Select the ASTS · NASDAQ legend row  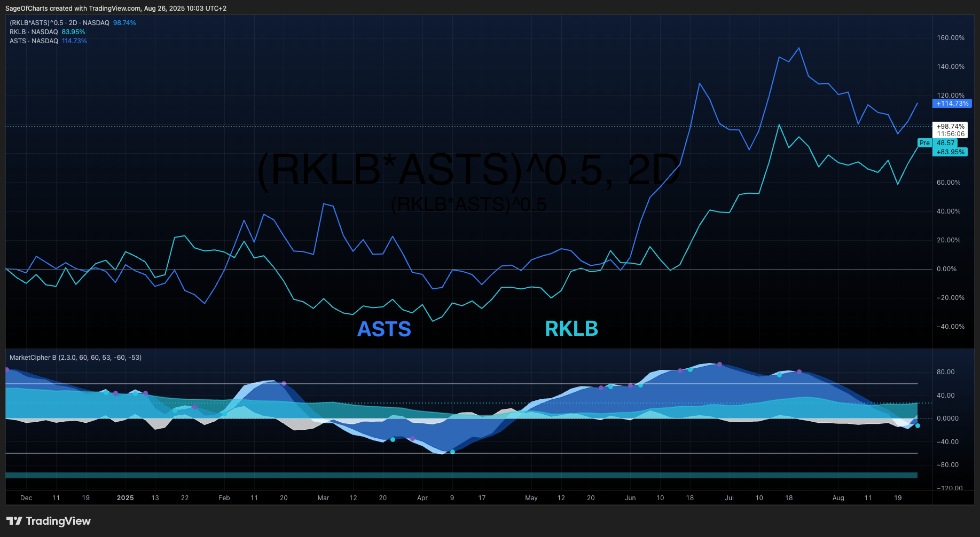pyautogui.click(x=34, y=41)
